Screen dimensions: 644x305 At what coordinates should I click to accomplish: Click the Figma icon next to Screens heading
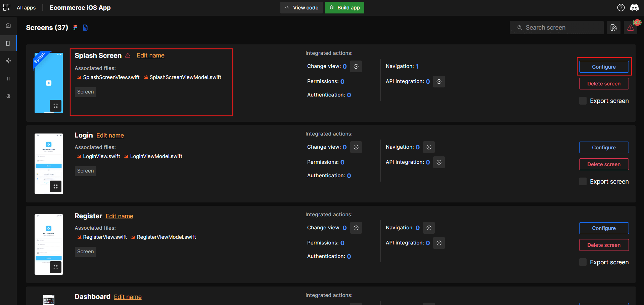[x=75, y=28]
